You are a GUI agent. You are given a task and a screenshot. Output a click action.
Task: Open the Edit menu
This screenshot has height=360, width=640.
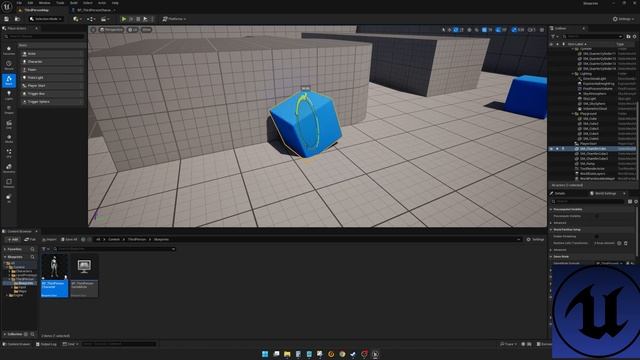coord(30,3)
